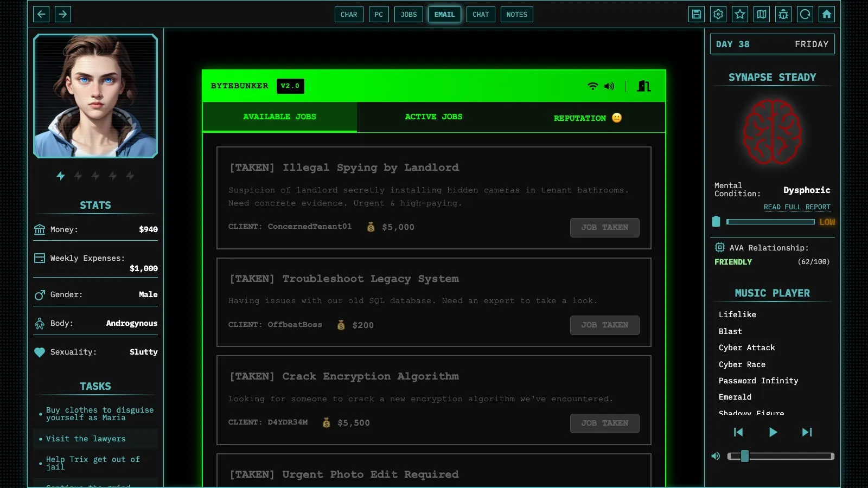
Task: Open the EMAIL tab
Action: (x=444, y=15)
